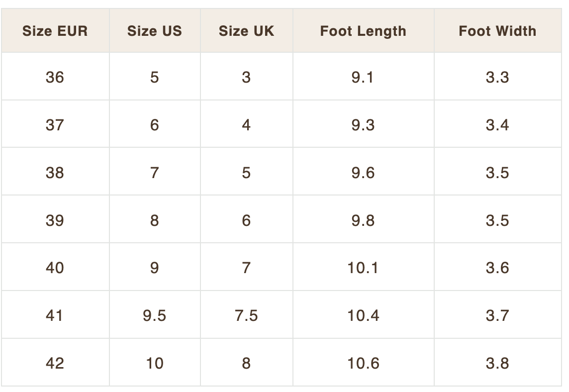This screenshot has height=392, width=569.
Task: Select the EUR size 38 cell
Action: pyautogui.click(x=55, y=172)
